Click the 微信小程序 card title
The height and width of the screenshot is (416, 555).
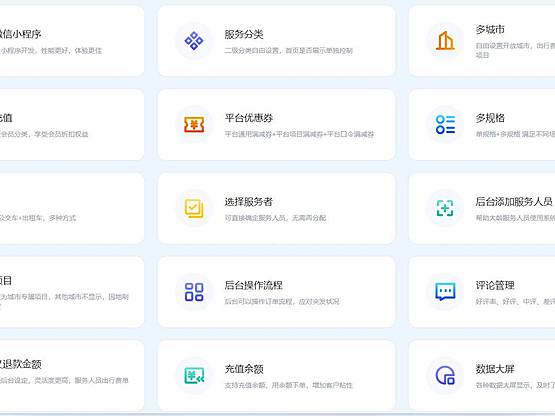click(21, 34)
